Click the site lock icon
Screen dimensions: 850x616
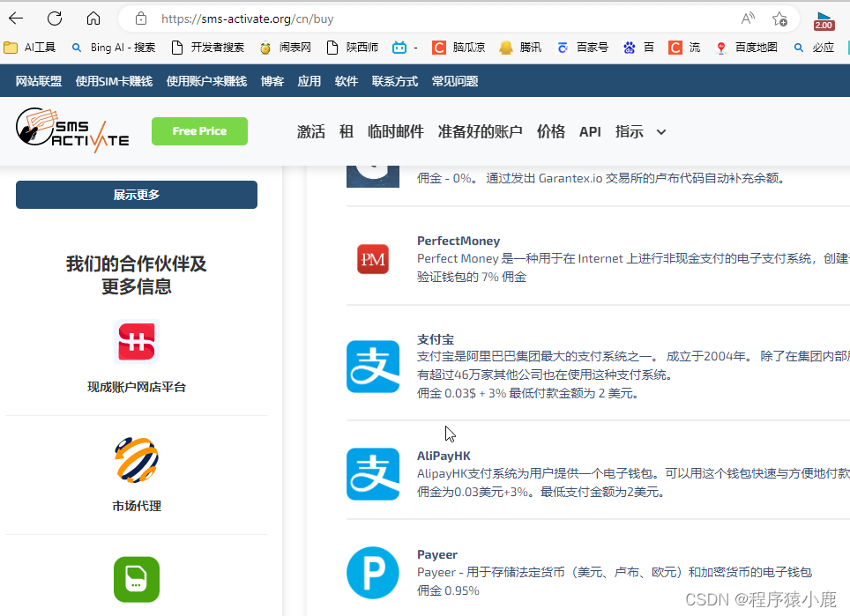[x=141, y=19]
